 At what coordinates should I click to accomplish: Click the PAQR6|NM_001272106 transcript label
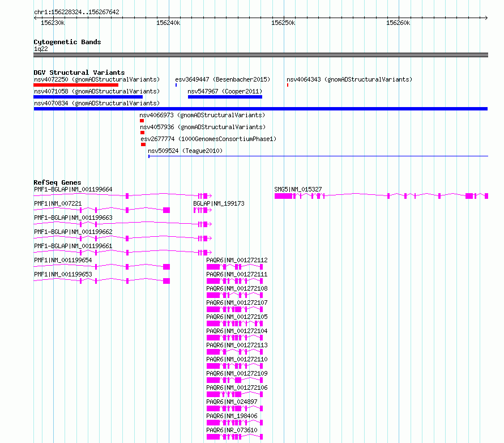[237, 387]
